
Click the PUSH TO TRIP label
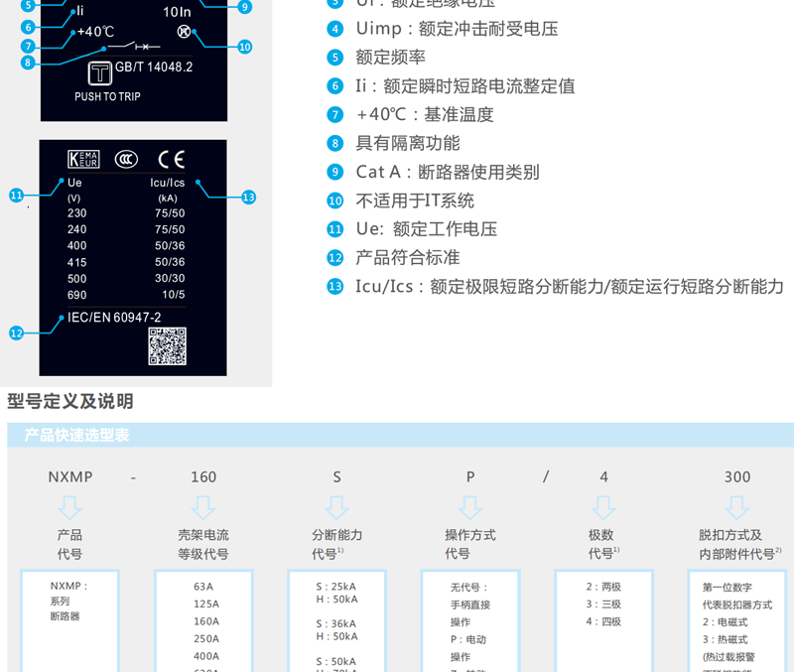[x=107, y=96]
